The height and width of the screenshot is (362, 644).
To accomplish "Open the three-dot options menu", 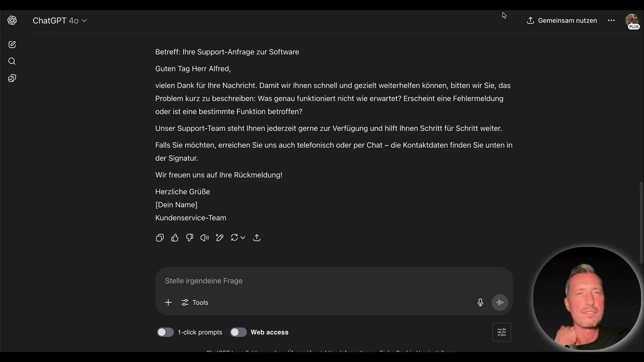I will [x=611, y=20].
